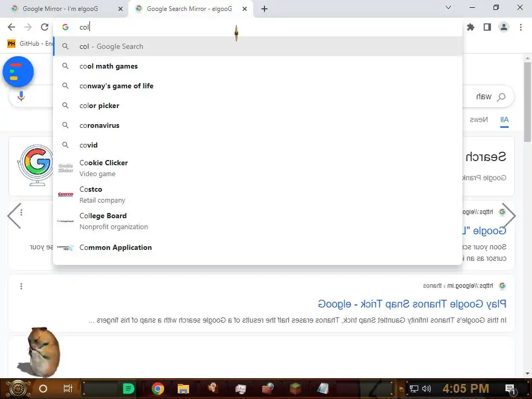Pick the 'conway's game of life' suggestion
The image size is (532, 399).
point(258,86)
